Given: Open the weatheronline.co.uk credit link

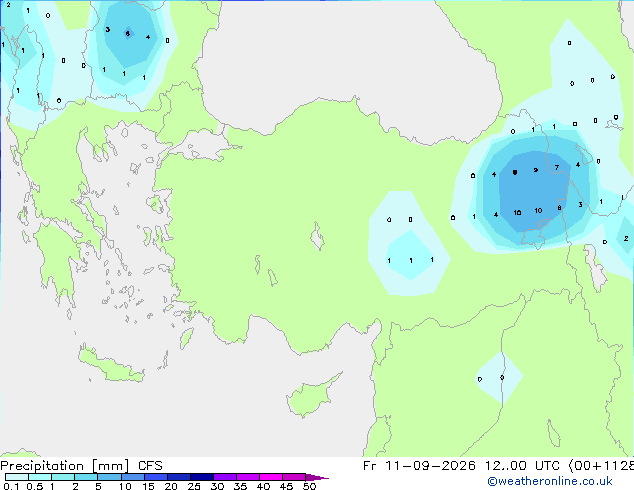Looking at the screenshot, I should click(x=550, y=481).
